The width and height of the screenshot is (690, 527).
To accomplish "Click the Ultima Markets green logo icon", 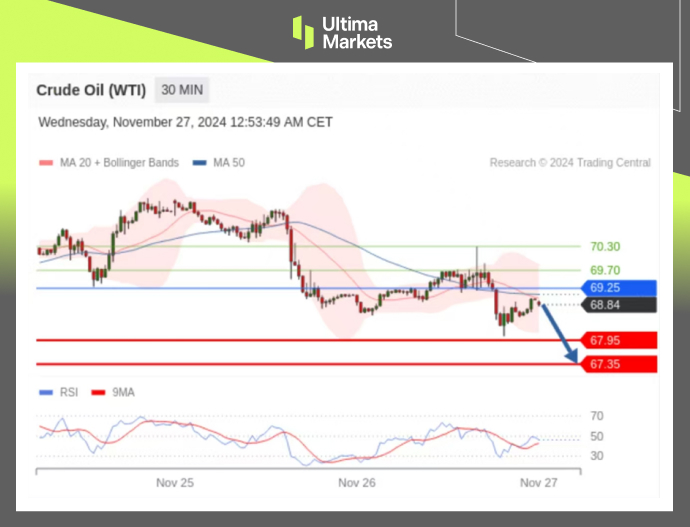I will (x=303, y=31).
